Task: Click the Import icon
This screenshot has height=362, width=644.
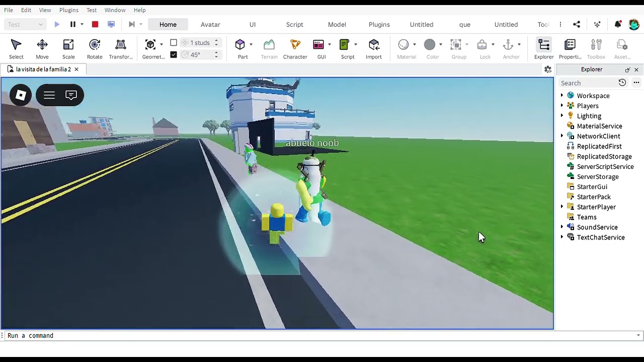Action: pyautogui.click(x=374, y=49)
